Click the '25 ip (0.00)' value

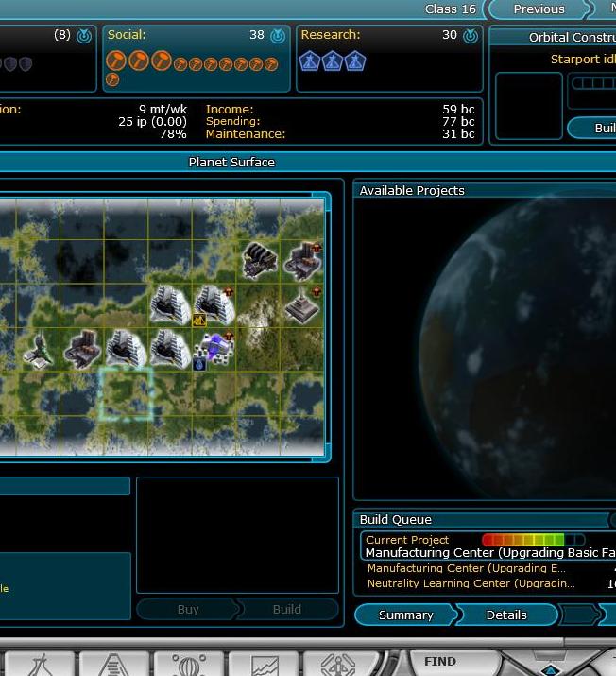coord(152,122)
